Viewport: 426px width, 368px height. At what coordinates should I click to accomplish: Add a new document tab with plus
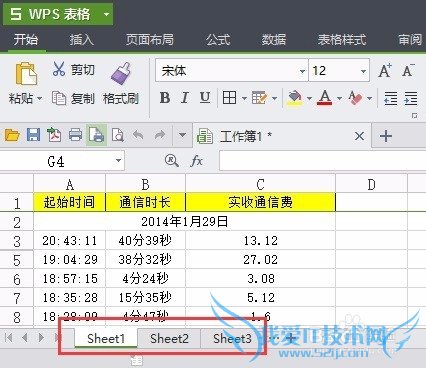coord(386,136)
